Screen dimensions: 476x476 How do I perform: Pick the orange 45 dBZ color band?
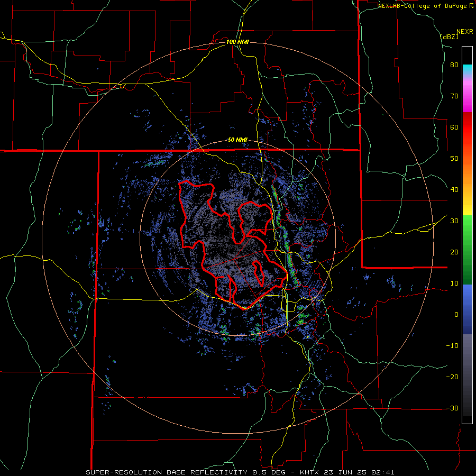[x=467, y=175]
